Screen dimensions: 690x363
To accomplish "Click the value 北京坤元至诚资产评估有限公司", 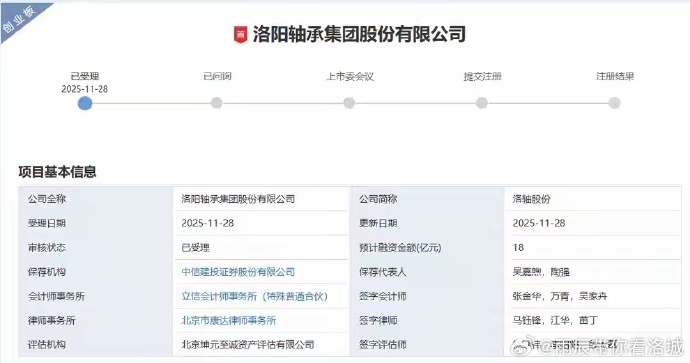I will pyautogui.click(x=248, y=345).
